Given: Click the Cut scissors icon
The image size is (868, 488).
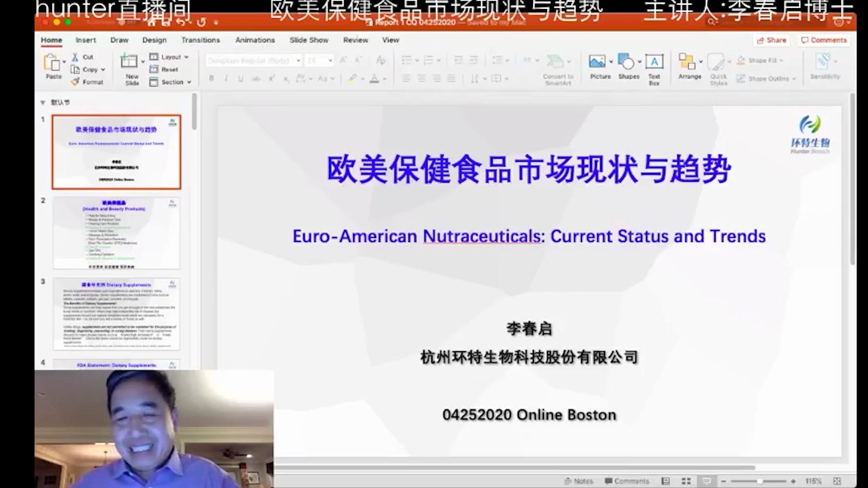Looking at the screenshot, I should (x=75, y=57).
